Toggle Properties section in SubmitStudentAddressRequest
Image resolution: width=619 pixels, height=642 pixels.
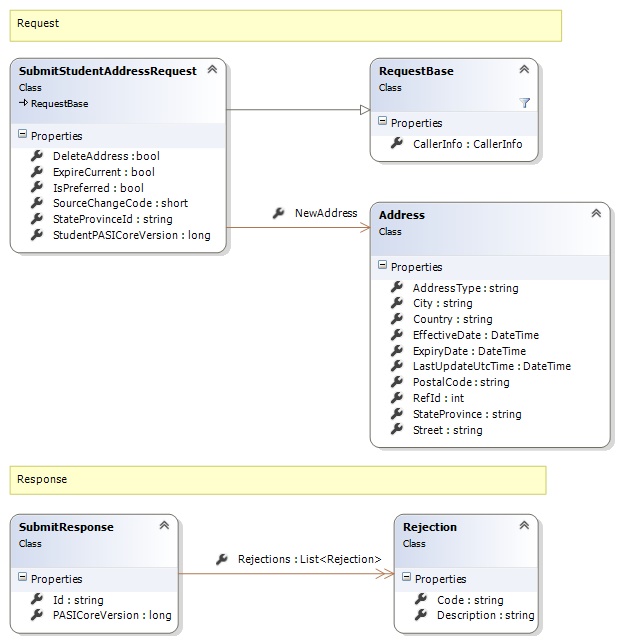click(23, 136)
